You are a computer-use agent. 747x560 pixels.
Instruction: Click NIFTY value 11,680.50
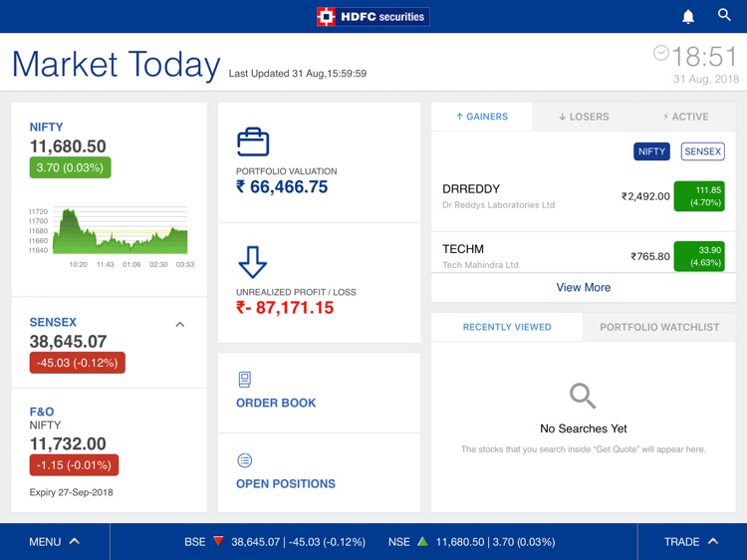(68, 146)
